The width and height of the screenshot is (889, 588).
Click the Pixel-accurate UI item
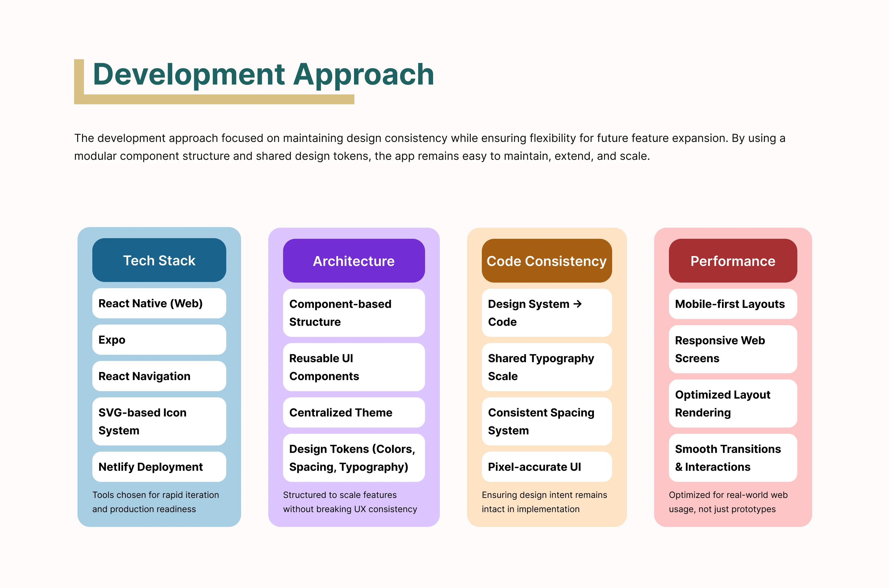[546, 467]
